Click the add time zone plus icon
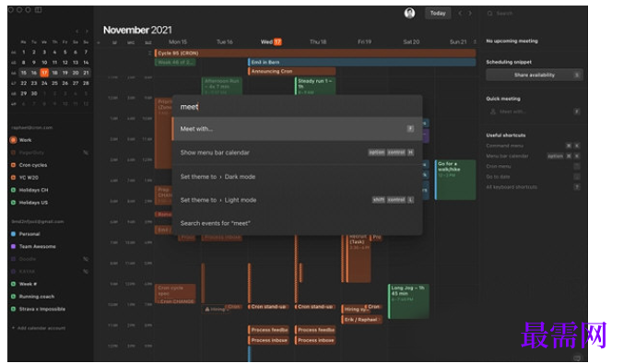Viewport: 624px width, 364px height. tap(99, 42)
